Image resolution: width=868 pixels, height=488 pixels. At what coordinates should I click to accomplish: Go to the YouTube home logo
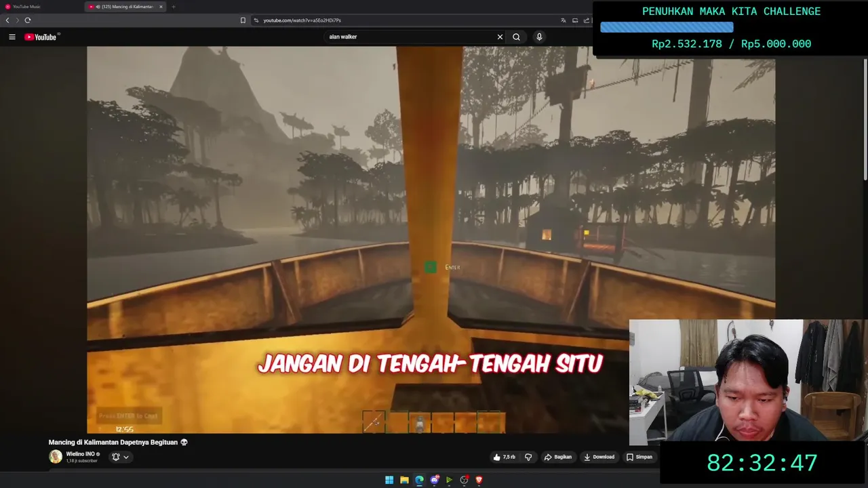click(42, 37)
